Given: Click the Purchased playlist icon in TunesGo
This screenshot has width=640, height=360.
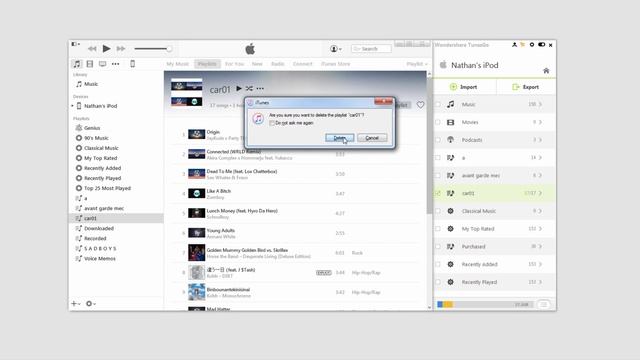Looking at the screenshot, I should [x=451, y=247].
